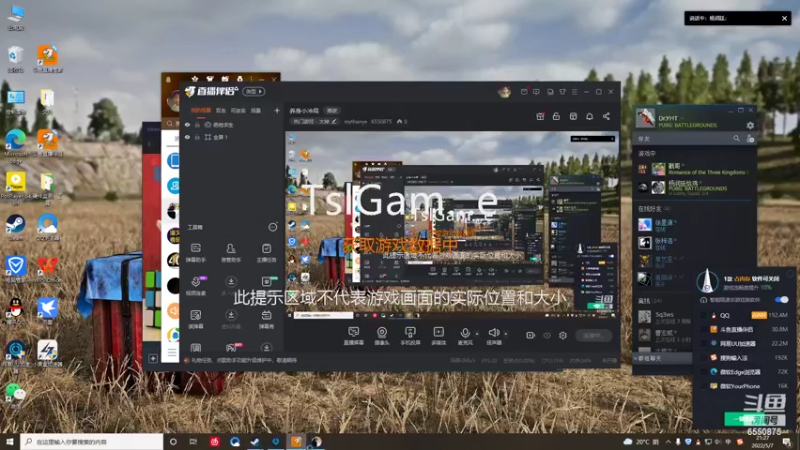Click the circle icon beside 工具箱 header
Image resolution: width=800 pixels, height=450 pixels.
coord(273,227)
